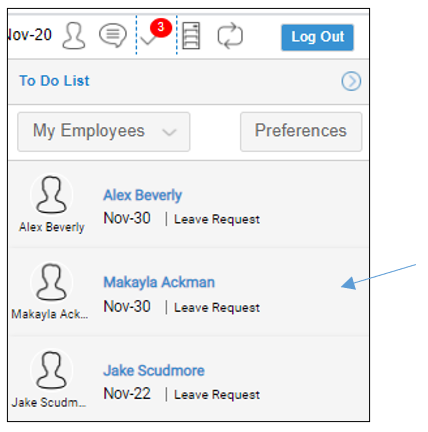Click the chevron in My Employees dropdown
This screenshot has width=428, height=432.
[169, 132]
